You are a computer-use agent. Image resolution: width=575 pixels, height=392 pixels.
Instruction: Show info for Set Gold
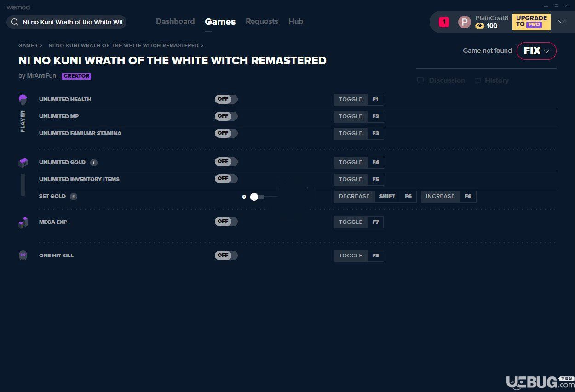point(74,197)
